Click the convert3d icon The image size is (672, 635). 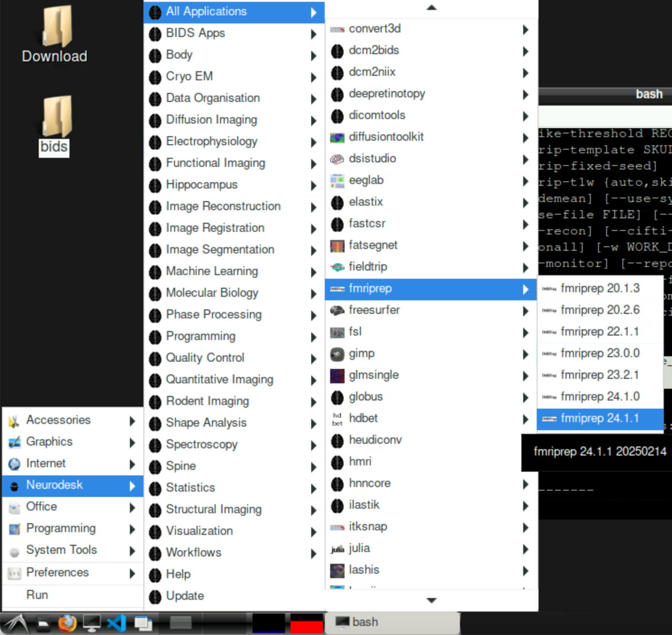click(x=337, y=30)
